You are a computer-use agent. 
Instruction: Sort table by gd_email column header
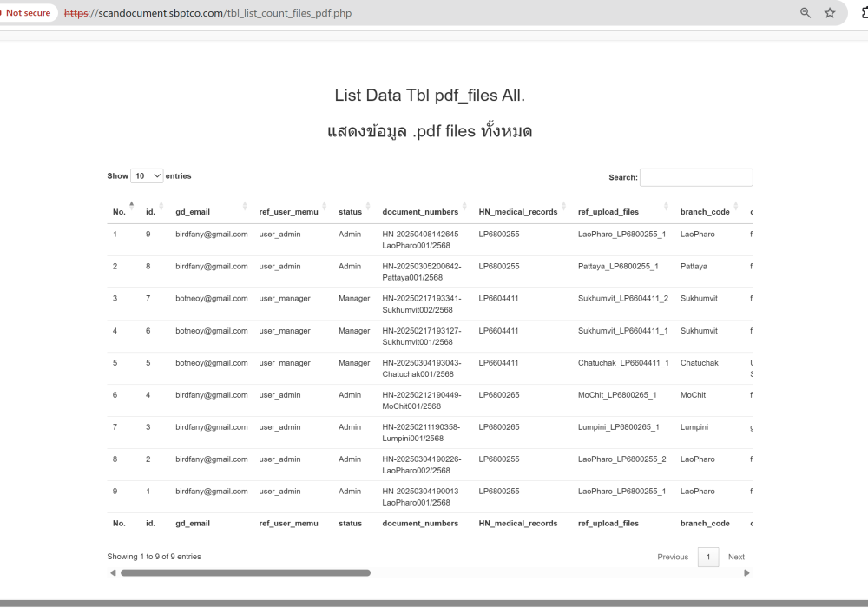pos(193,211)
